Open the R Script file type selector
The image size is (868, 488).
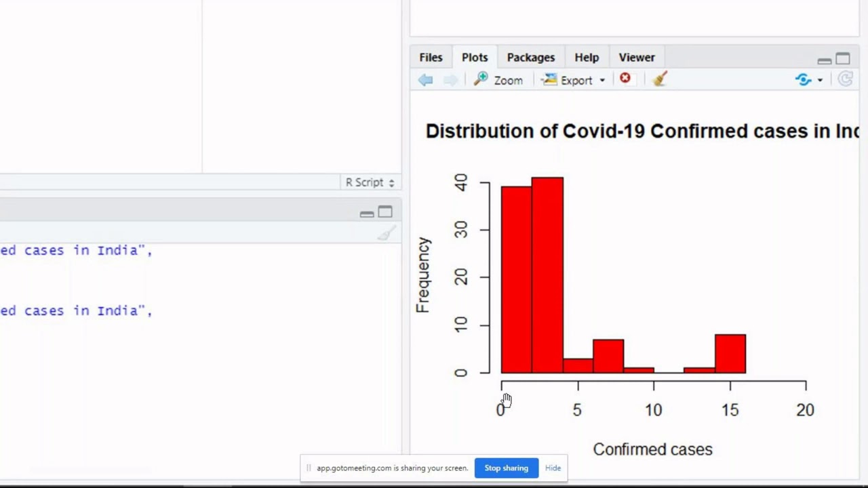[x=370, y=182]
